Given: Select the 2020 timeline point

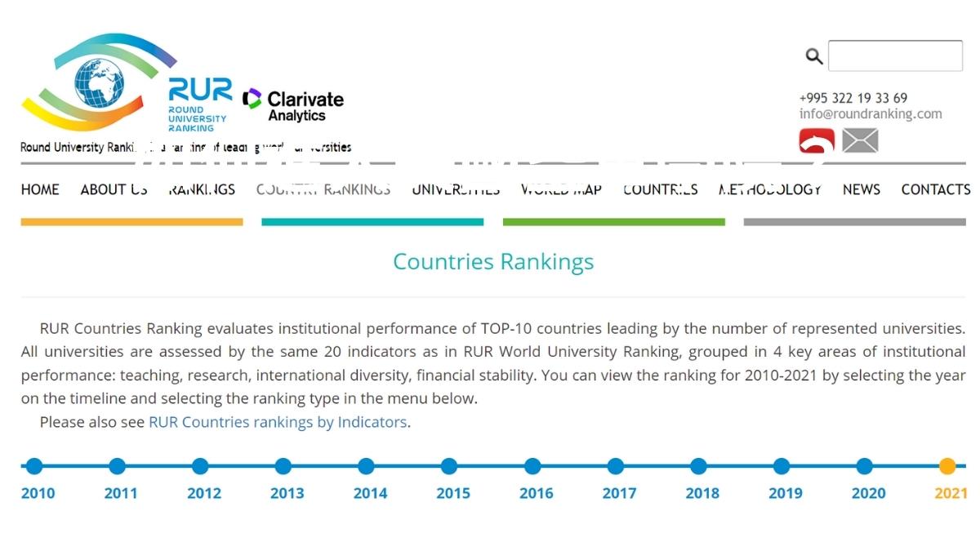Looking at the screenshot, I should coord(864,466).
